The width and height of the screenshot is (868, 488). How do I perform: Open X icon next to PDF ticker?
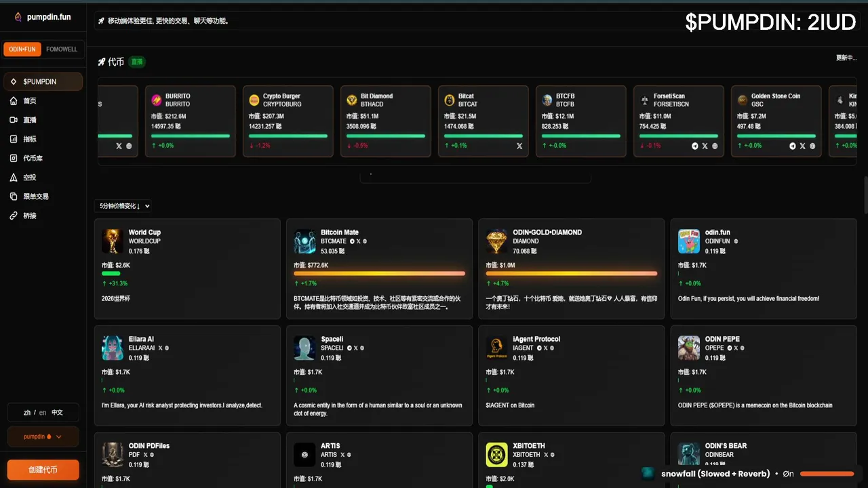[145, 455]
